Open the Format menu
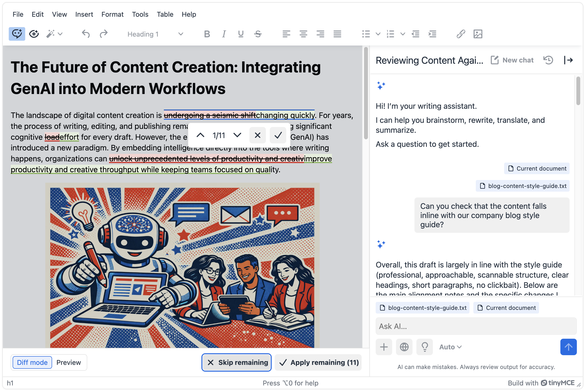588x392 pixels. pos(113,15)
